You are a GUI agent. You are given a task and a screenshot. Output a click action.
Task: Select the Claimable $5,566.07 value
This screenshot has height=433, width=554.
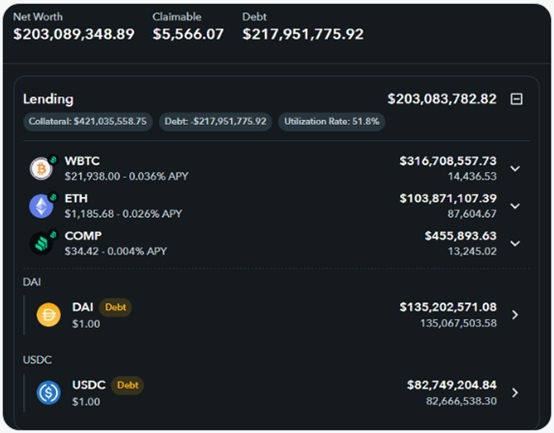point(188,34)
